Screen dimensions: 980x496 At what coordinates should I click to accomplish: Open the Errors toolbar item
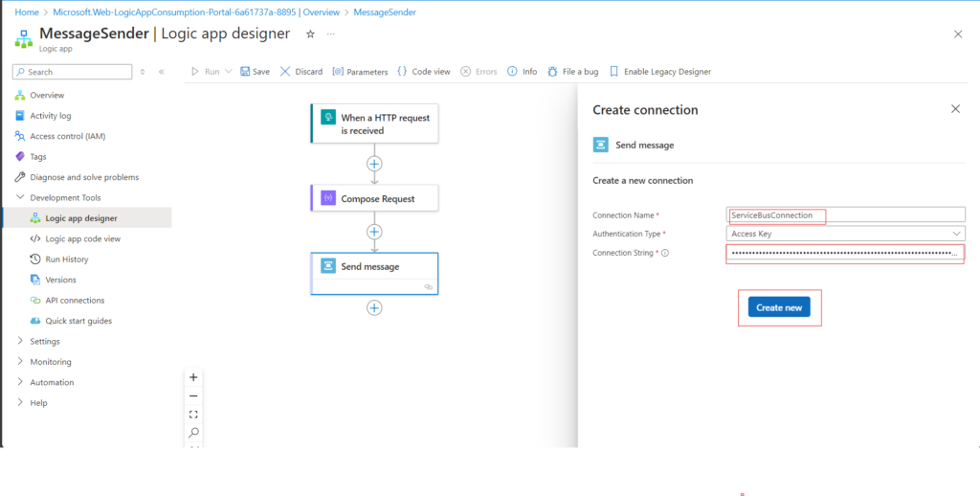[479, 71]
